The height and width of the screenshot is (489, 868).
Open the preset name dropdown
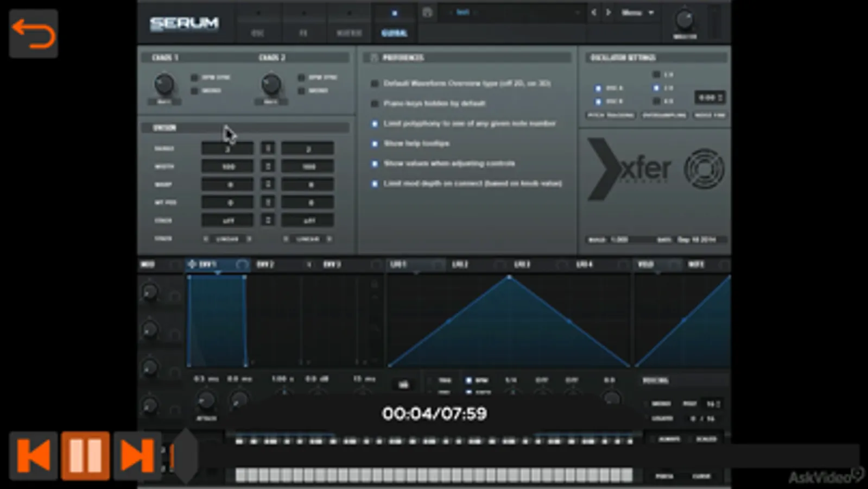click(513, 12)
